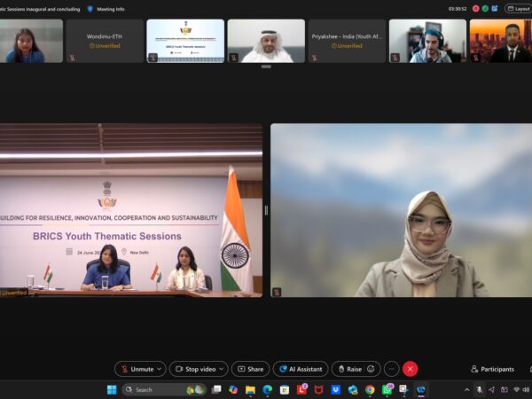Click the blue icon left of Layout
Screen dimensions: 532x399
tap(495, 9)
